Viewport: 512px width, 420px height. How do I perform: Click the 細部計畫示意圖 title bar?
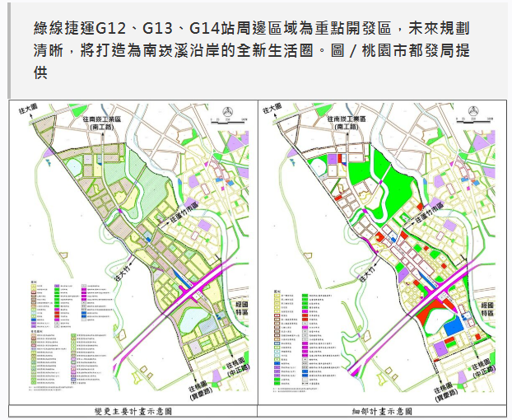point(381,411)
